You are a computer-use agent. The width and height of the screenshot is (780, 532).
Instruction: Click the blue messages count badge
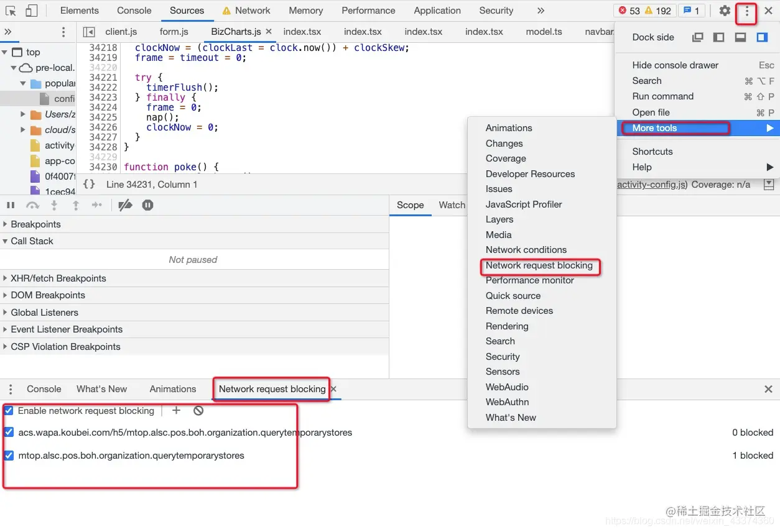pos(691,11)
